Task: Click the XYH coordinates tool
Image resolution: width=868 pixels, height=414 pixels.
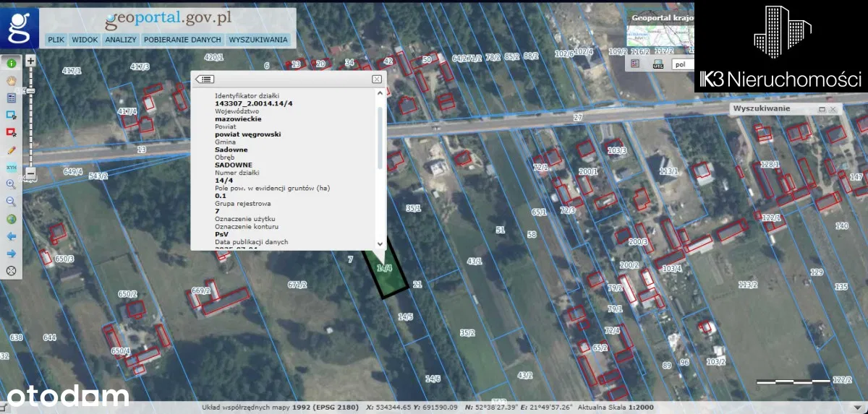Action: pyautogui.click(x=12, y=168)
